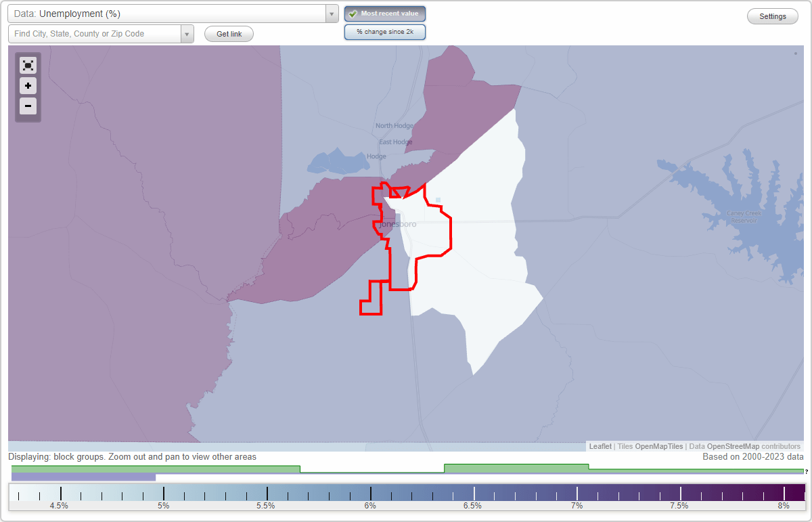
Task: Click the 6.5% mark on color legend
Action: (472, 505)
